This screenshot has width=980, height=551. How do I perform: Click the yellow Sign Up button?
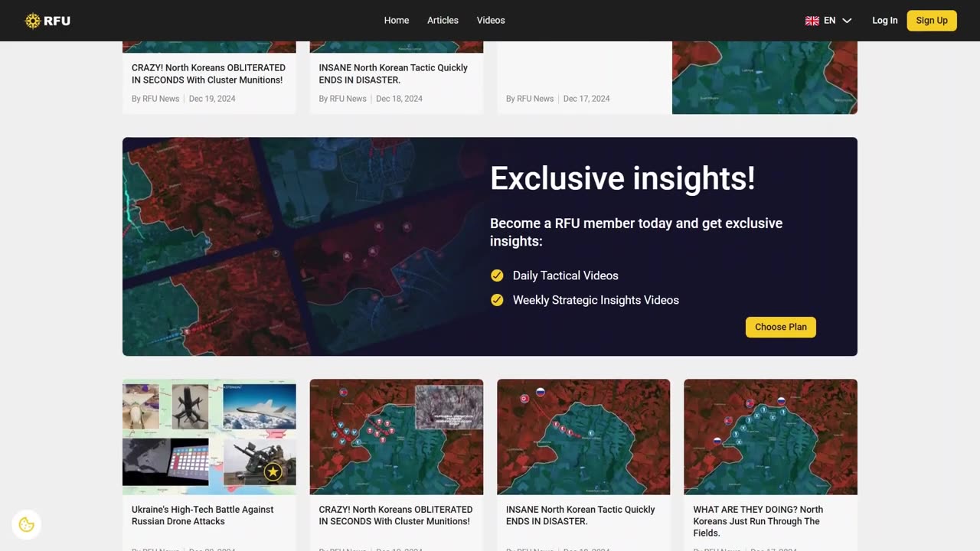coord(932,21)
